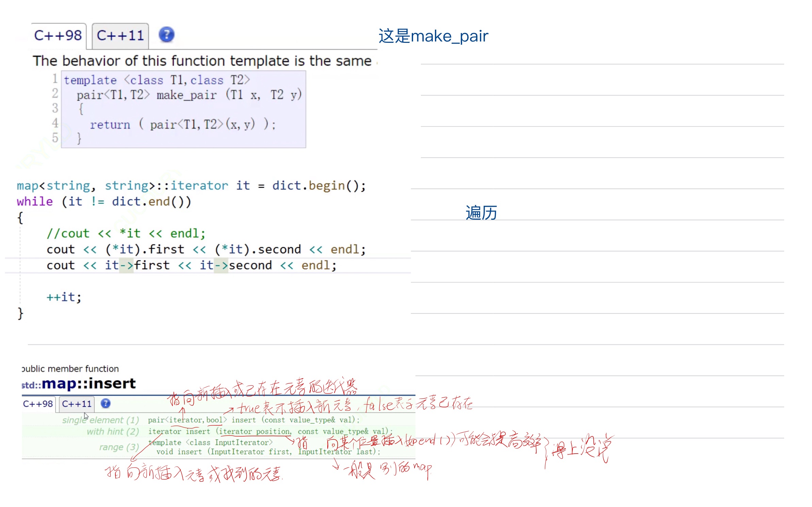Screen dimensions: 812x507
Task: Click the std::map::insert heading
Action: tap(79, 384)
